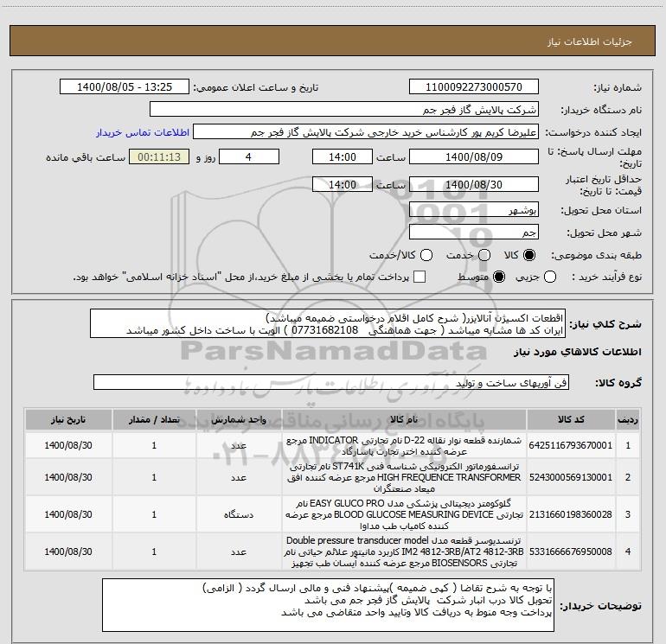666x644 pixels.
Task: Click the تاریخ نیاز column header
Action: pyautogui.click(x=68, y=420)
